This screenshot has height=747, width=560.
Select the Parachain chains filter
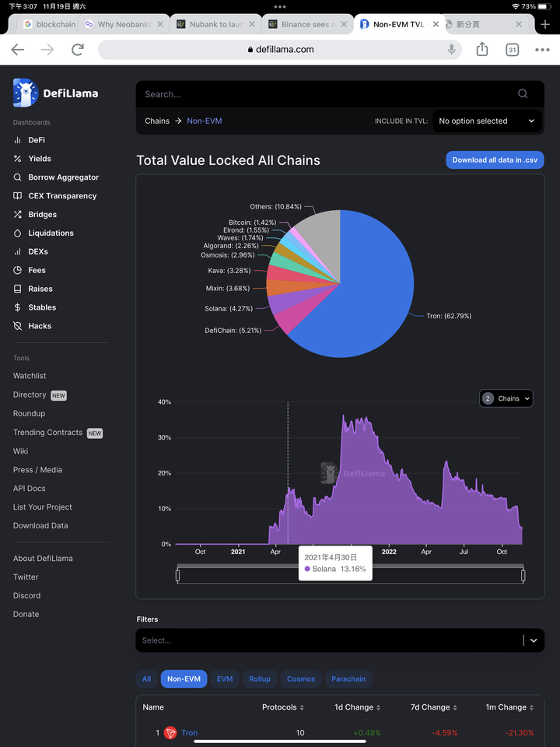click(x=348, y=679)
